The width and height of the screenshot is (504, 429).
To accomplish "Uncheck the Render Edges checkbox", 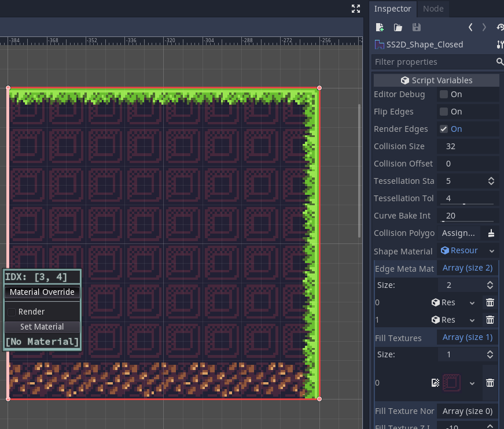I will point(444,129).
